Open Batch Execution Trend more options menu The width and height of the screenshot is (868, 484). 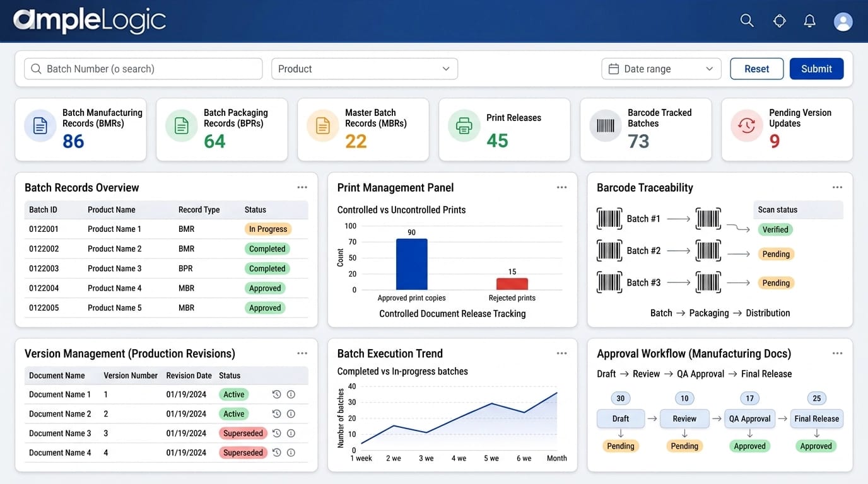point(561,354)
